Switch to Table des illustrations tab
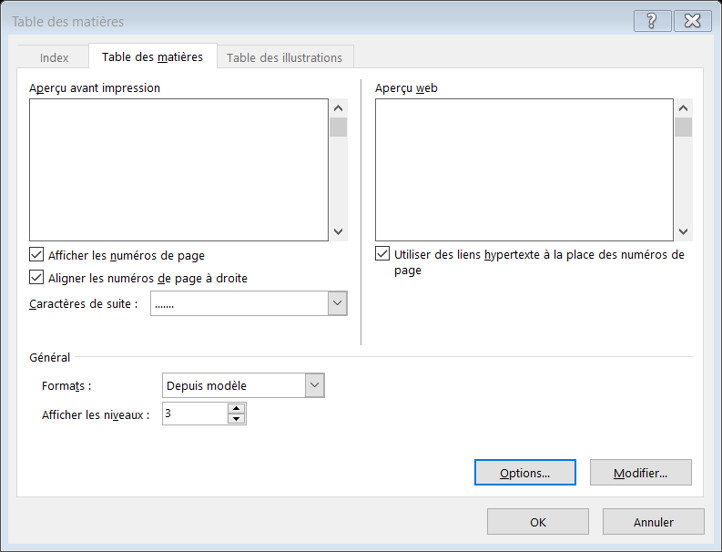Screen dimensions: 722x552 tap(285, 58)
